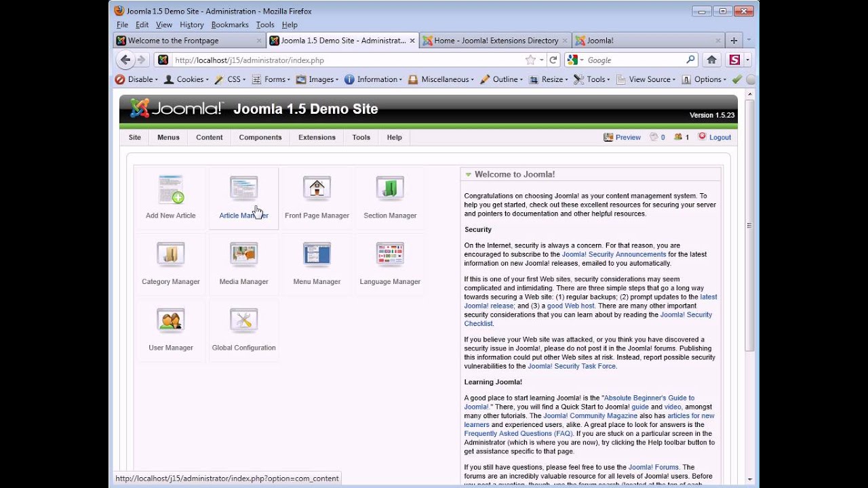Open the View Source dropdown

pyautogui.click(x=646, y=79)
